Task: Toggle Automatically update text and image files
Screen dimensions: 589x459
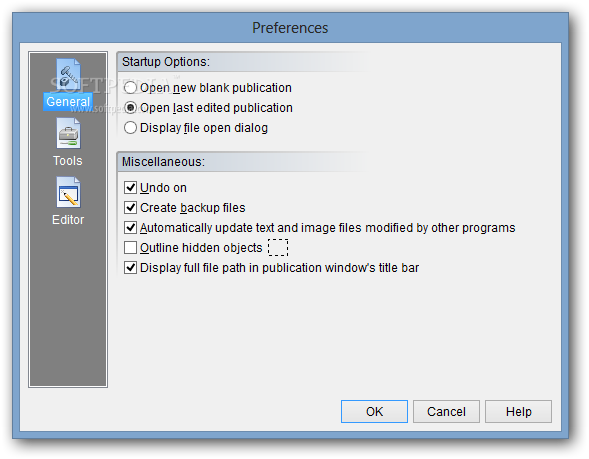Action: click(130, 228)
